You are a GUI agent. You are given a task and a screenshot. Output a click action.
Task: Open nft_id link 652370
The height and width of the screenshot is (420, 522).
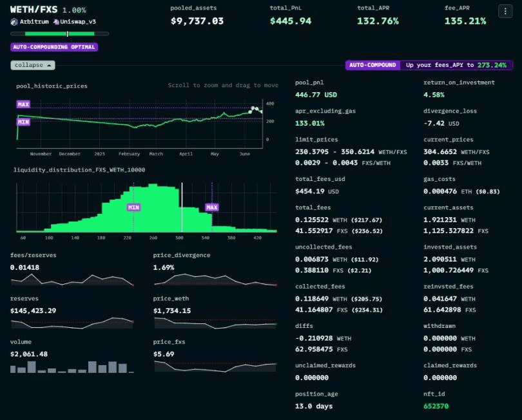(x=436, y=406)
